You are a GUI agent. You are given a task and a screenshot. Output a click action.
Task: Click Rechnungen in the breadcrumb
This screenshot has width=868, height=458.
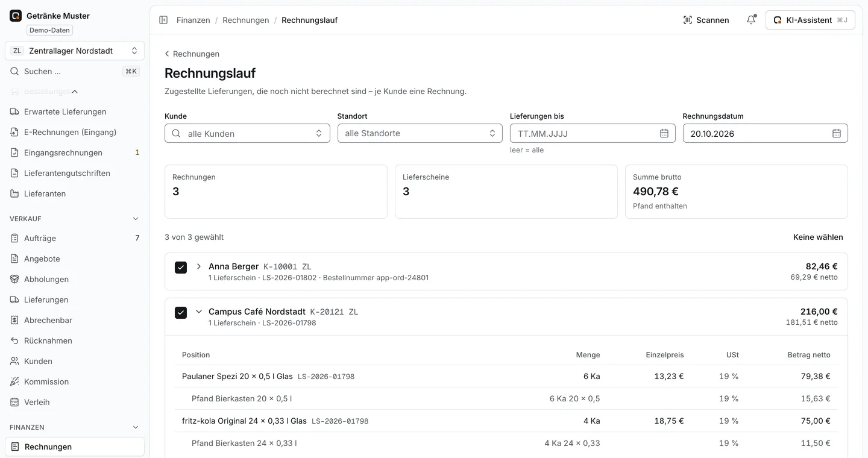pos(246,20)
